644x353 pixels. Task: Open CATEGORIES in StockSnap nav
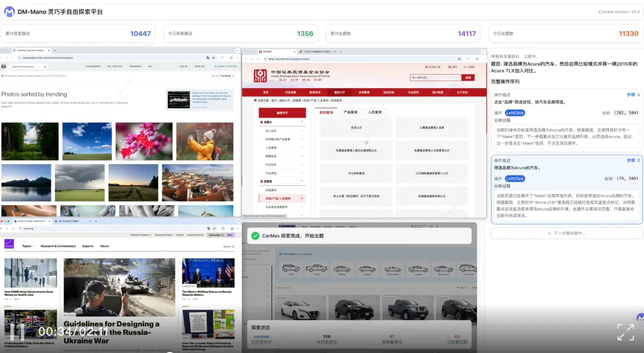click(93, 66)
